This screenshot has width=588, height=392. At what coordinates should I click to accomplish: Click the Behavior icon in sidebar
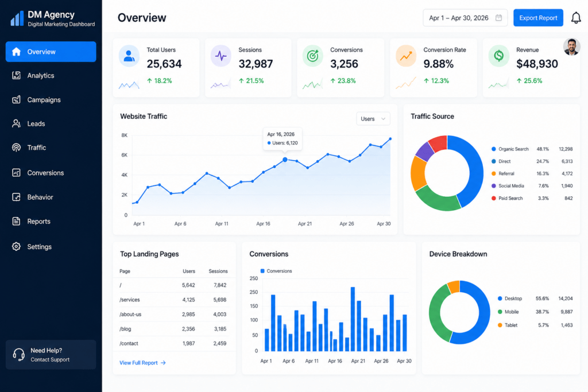tap(16, 197)
